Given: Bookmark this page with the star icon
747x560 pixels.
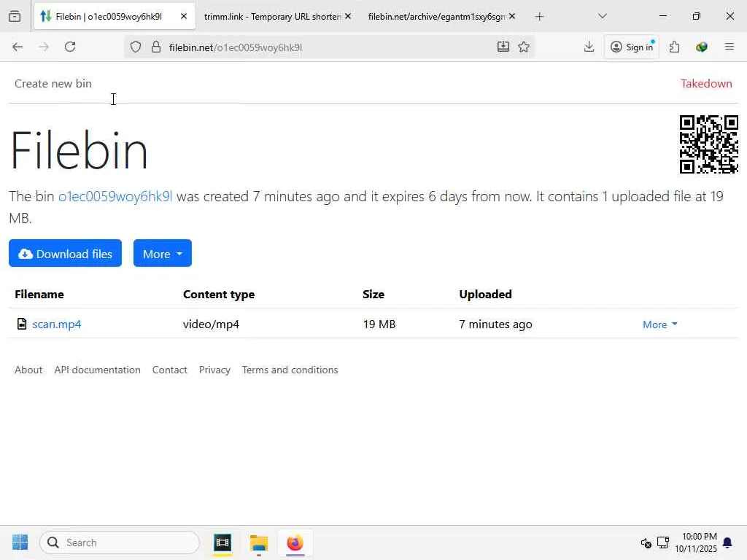Looking at the screenshot, I should (x=524, y=47).
